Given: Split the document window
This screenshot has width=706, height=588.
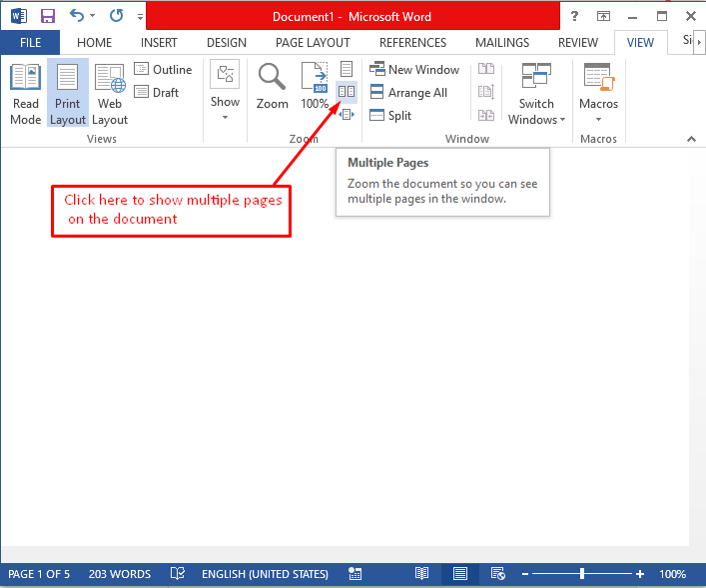Looking at the screenshot, I should coord(390,115).
